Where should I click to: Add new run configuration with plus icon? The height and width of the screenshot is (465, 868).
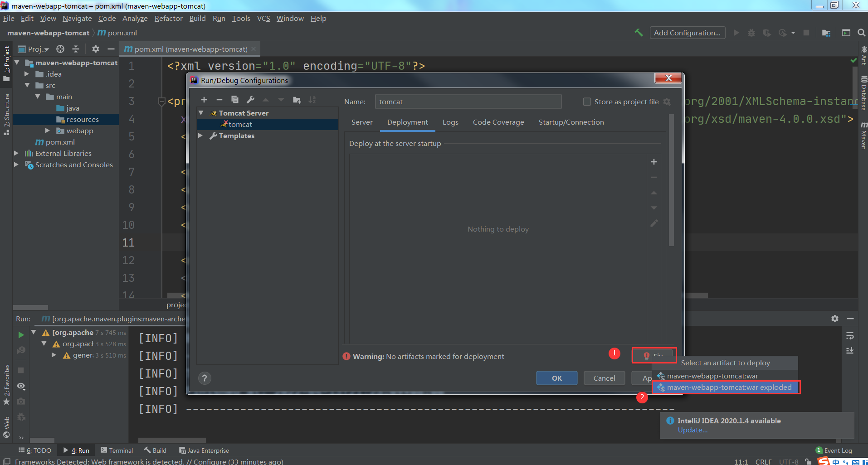click(x=204, y=100)
